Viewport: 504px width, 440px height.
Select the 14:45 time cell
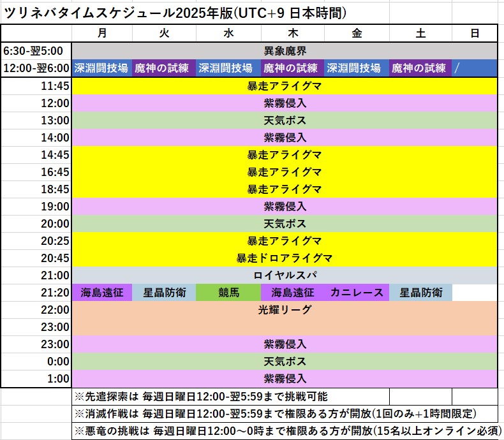click(36, 155)
